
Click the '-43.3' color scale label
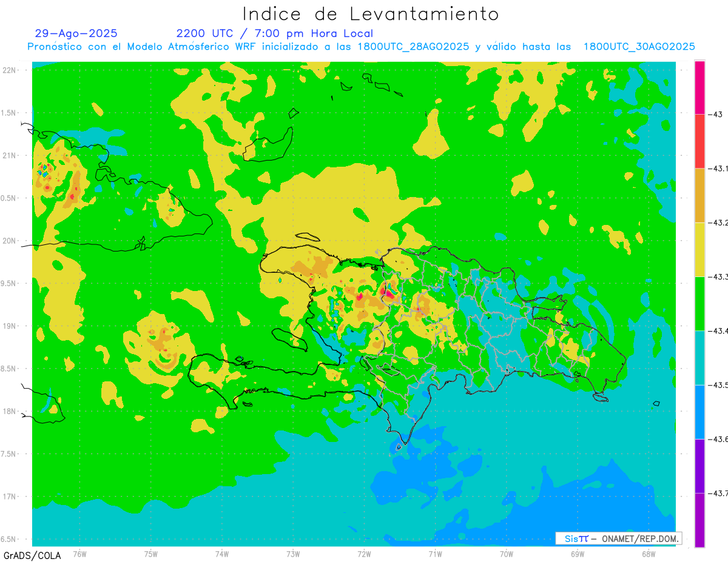pyautogui.click(x=718, y=276)
